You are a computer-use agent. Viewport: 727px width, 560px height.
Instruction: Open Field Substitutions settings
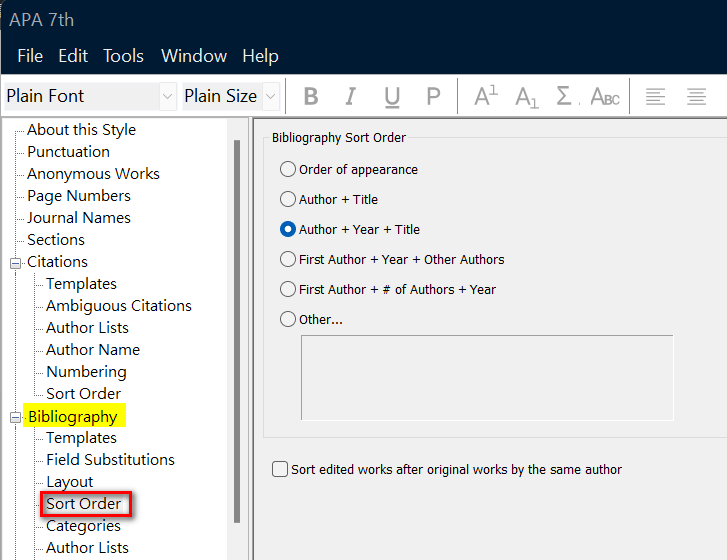(110, 460)
